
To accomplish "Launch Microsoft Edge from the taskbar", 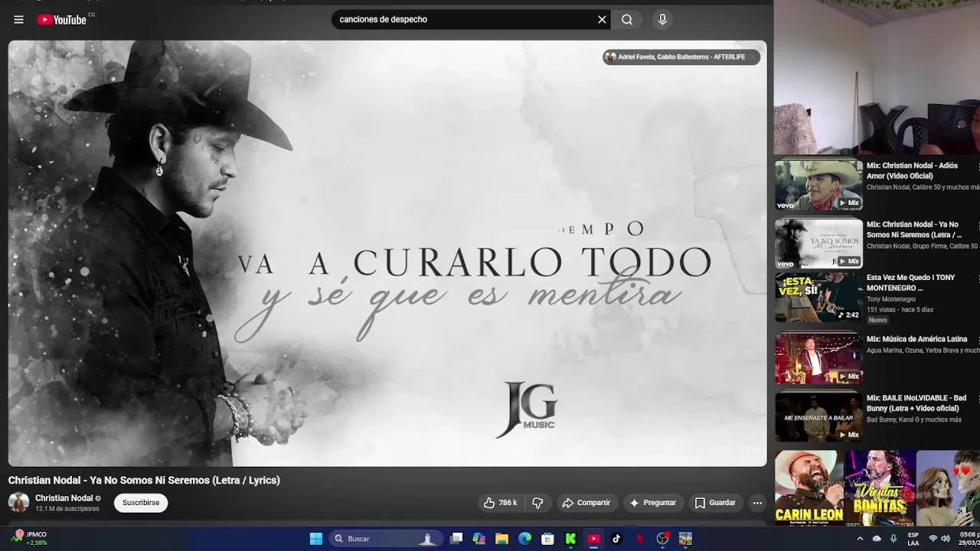I will click(525, 539).
